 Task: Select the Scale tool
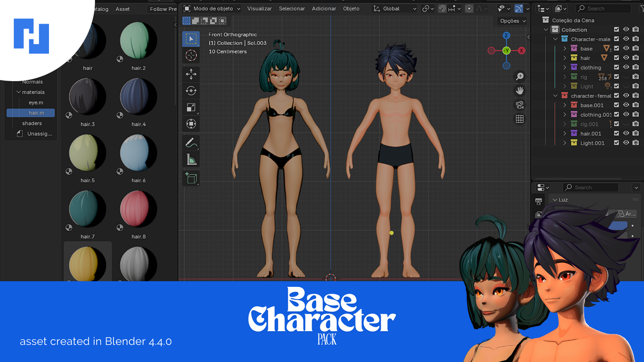[x=191, y=107]
